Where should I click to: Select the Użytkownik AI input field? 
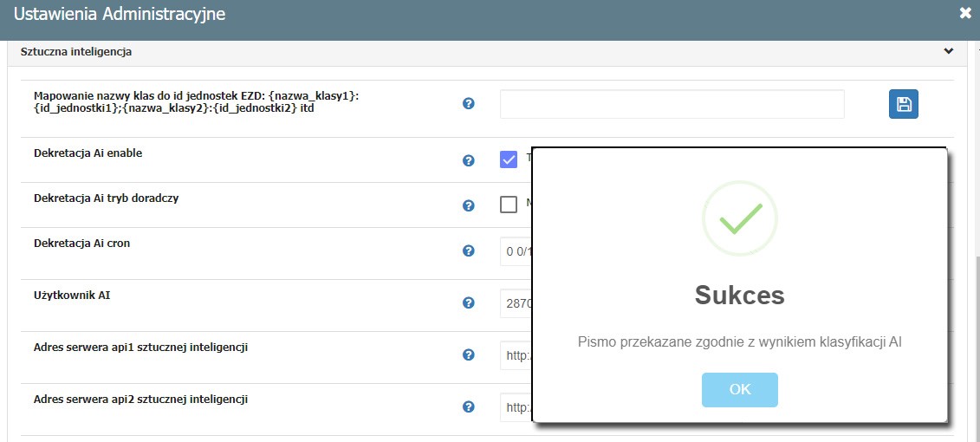click(x=516, y=303)
